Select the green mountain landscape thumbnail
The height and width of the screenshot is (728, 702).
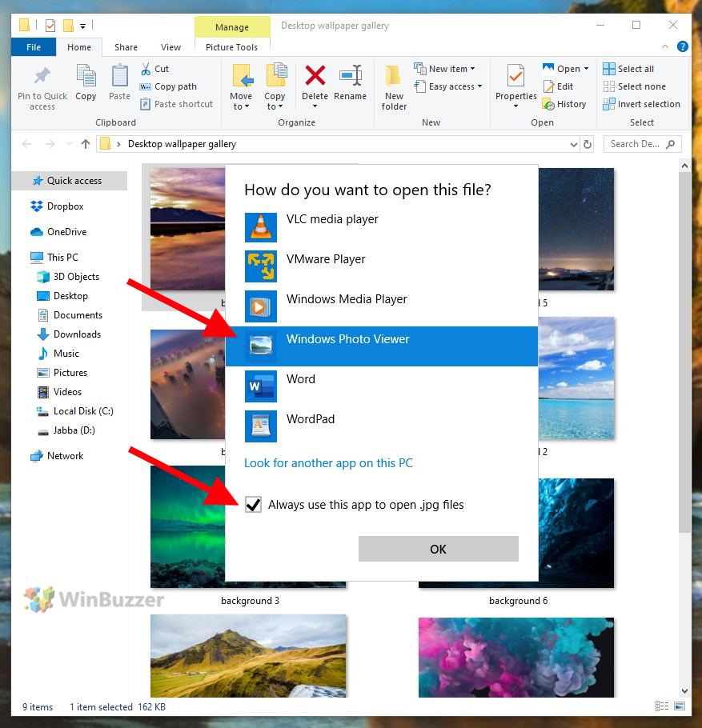[x=248, y=655]
